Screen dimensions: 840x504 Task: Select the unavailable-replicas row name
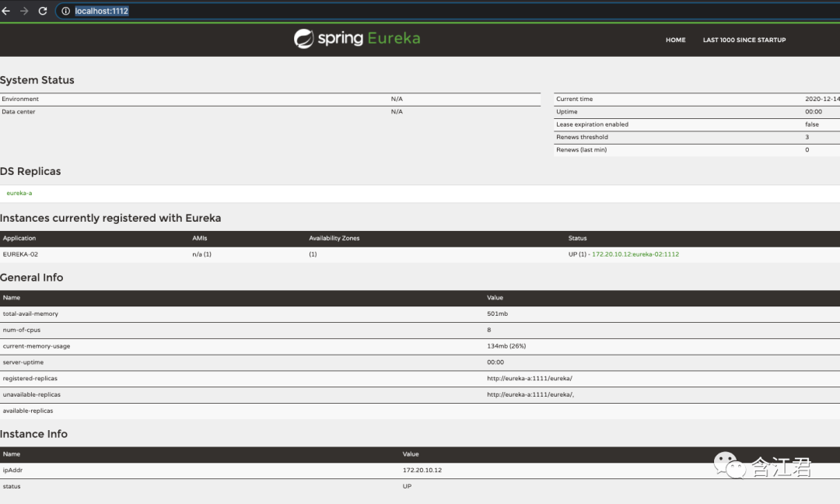[32, 395]
